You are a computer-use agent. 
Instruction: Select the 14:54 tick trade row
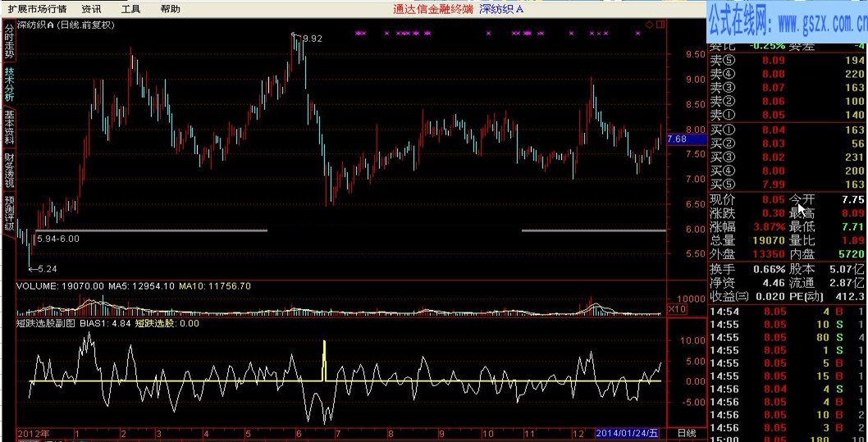pyautogui.click(x=787, y=312)
